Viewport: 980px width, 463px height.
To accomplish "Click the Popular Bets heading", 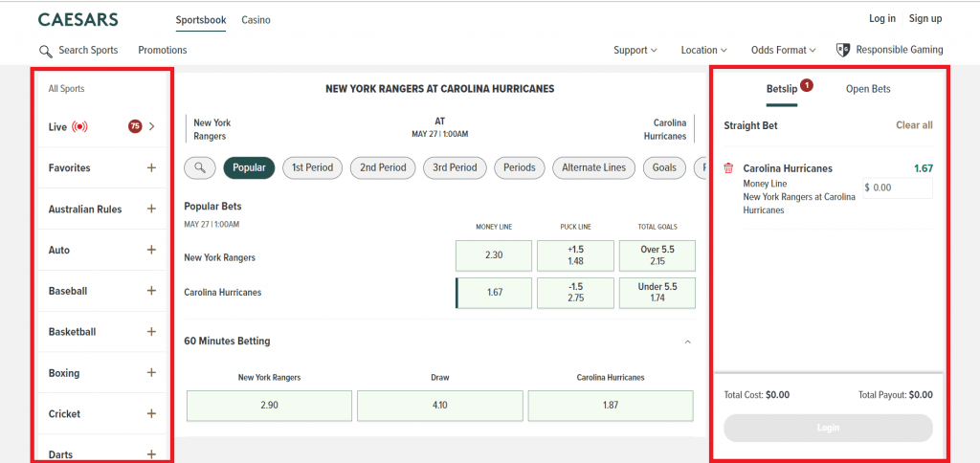I will click(212, 207).
